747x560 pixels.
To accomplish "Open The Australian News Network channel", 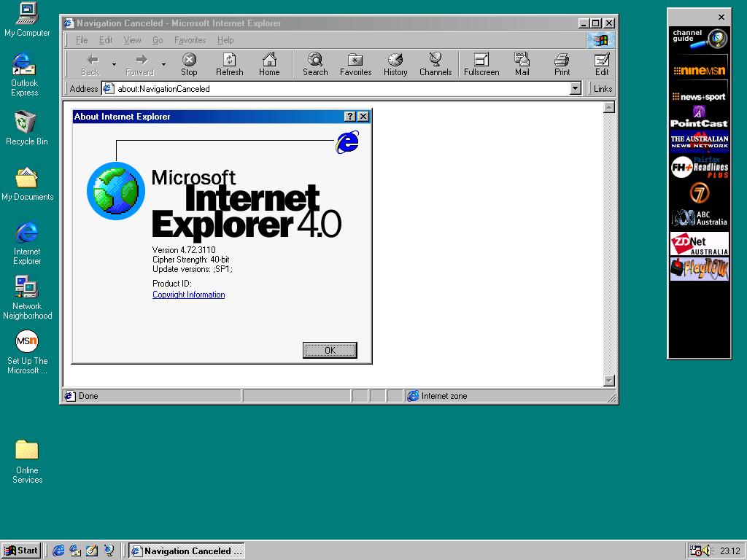I will point(700,141).
